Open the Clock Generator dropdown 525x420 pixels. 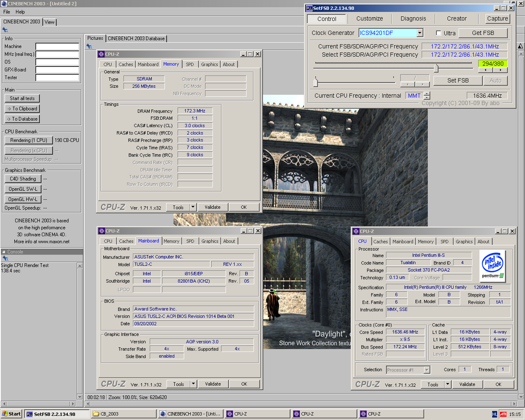(x=420, y=33)
